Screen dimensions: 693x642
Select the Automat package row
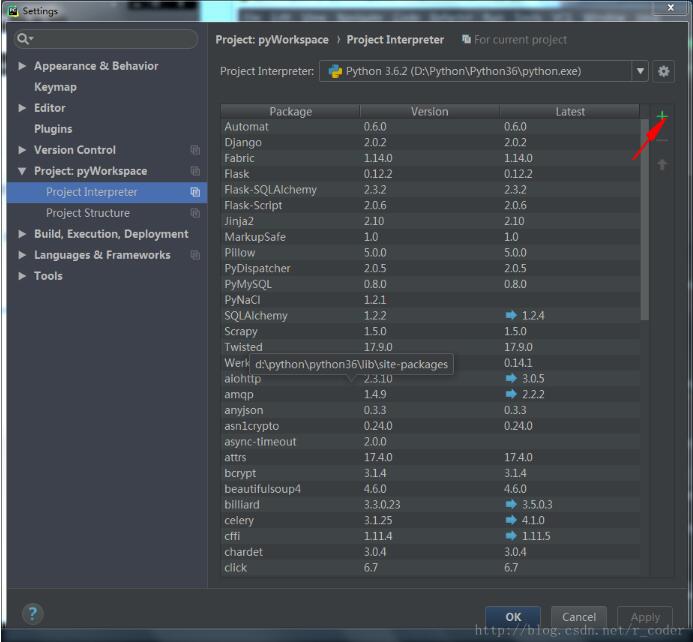click(x=430, y=126)
